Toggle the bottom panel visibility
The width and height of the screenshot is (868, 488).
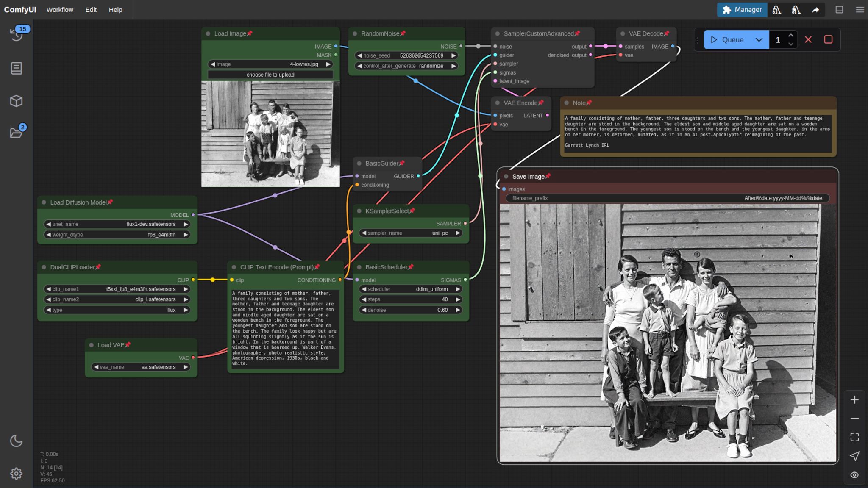(840, 9)
